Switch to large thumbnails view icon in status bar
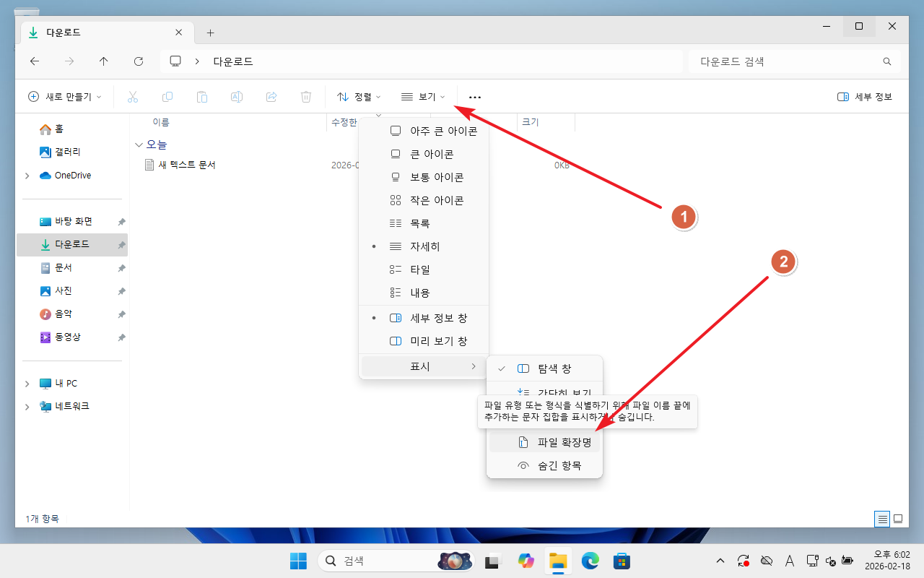This screenshot has width=924, height=578. (x=898, y=519)
